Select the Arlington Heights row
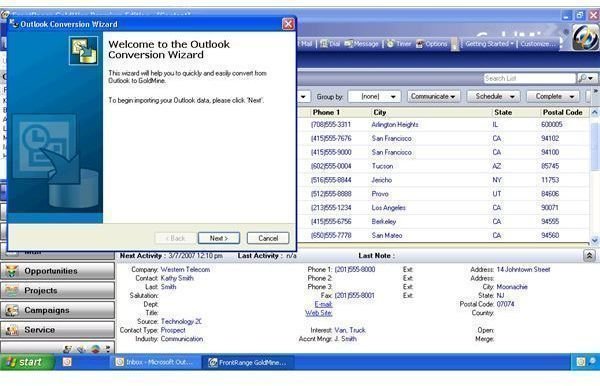The height and width of the screenshot is (386, 600). pos(444,125)
